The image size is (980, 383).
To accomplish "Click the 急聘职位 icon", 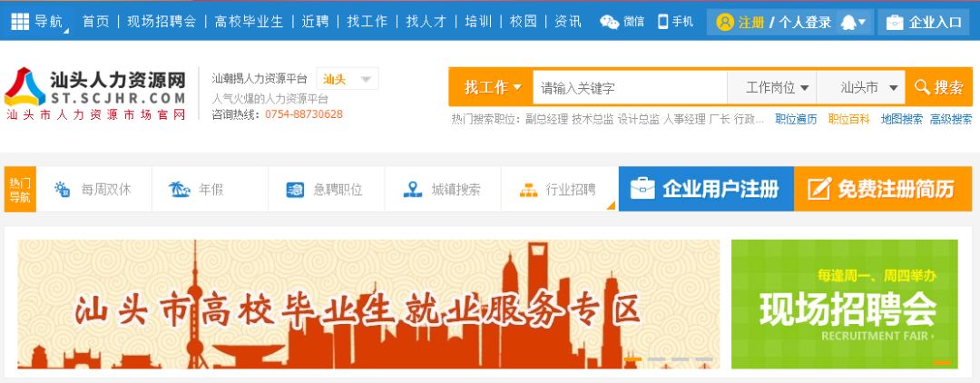I will point(295,190).
